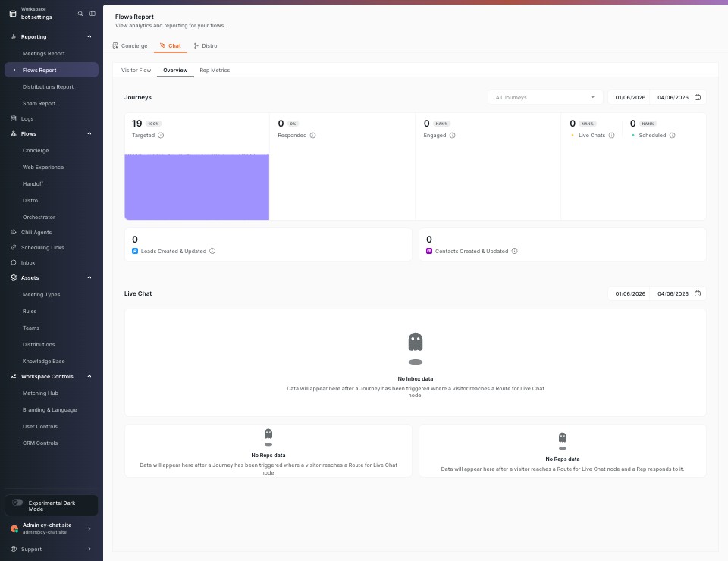
Task: Open Distributions Report in sidebar
Action: pos(48,86)
